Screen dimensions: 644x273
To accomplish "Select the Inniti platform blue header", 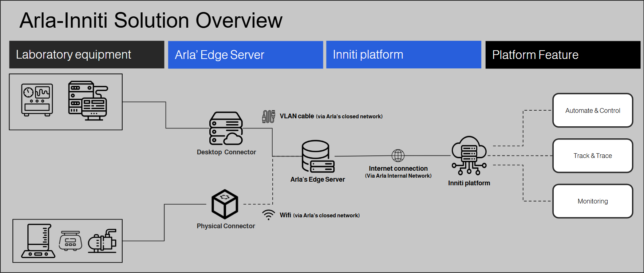I will click(404, 55).
